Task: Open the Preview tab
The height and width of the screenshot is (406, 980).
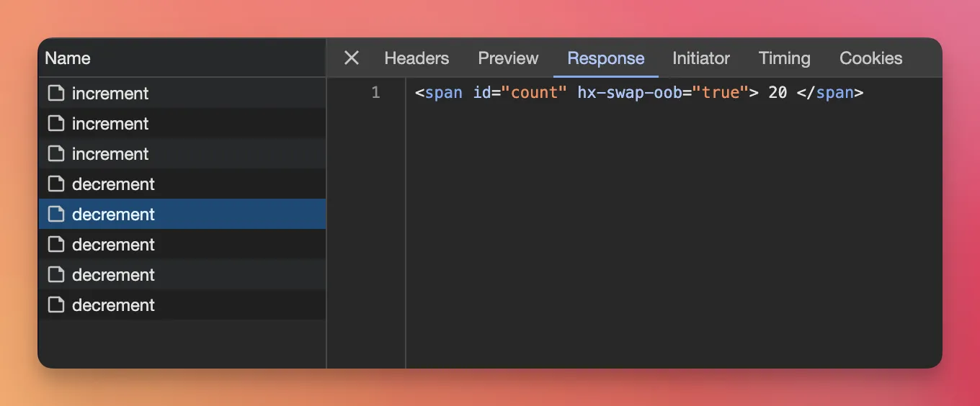Action: [x=508, y=58]
